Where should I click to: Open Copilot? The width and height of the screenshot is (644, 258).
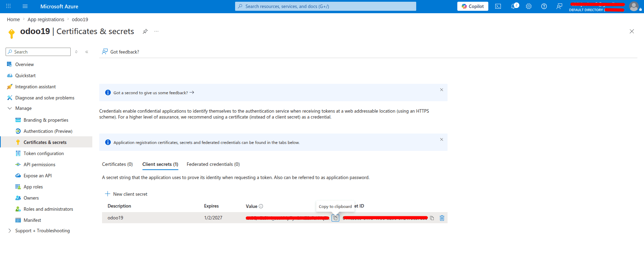point(473,6)
